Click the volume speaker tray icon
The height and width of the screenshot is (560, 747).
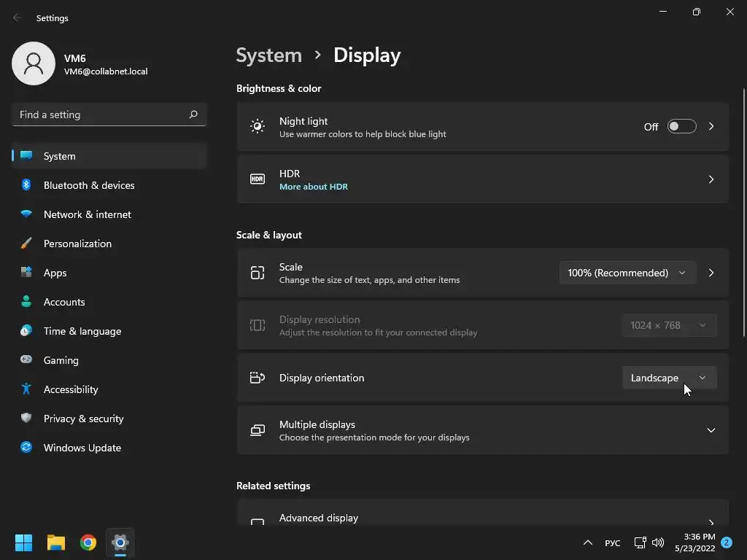658,542
